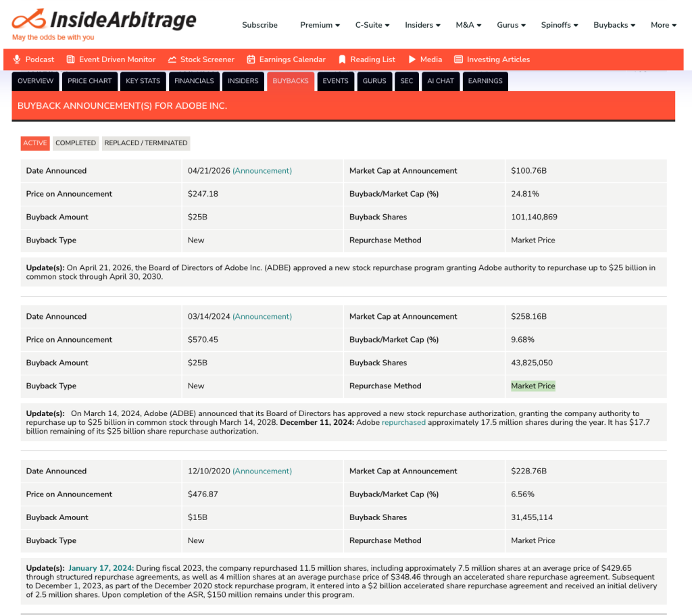Open the SEC tab
Screen dimensions: 692x616
click(406, 81)
